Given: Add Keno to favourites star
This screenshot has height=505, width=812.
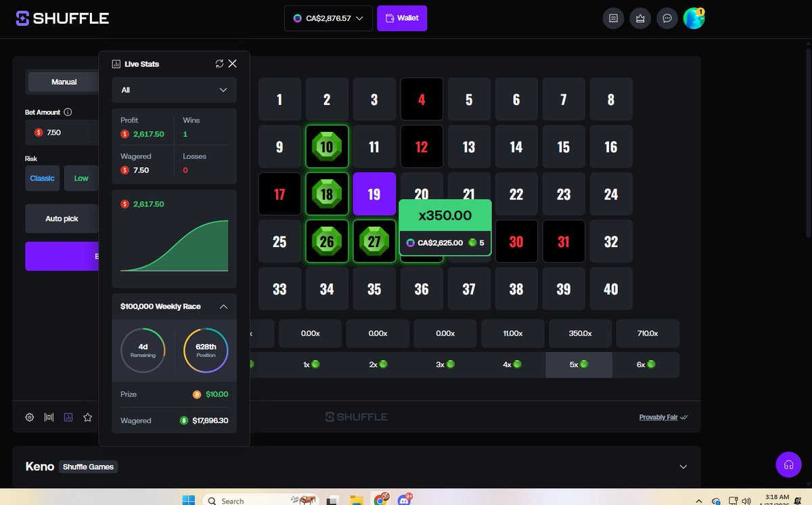Looking at the screenshot, I should (87, 418).
